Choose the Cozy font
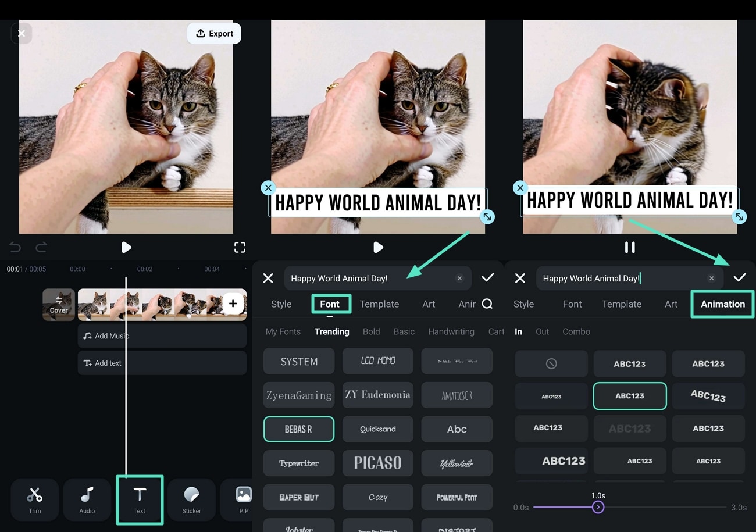The width and height of the screenshot is (756, 532). pyautogui.click(x=378, y=497)
